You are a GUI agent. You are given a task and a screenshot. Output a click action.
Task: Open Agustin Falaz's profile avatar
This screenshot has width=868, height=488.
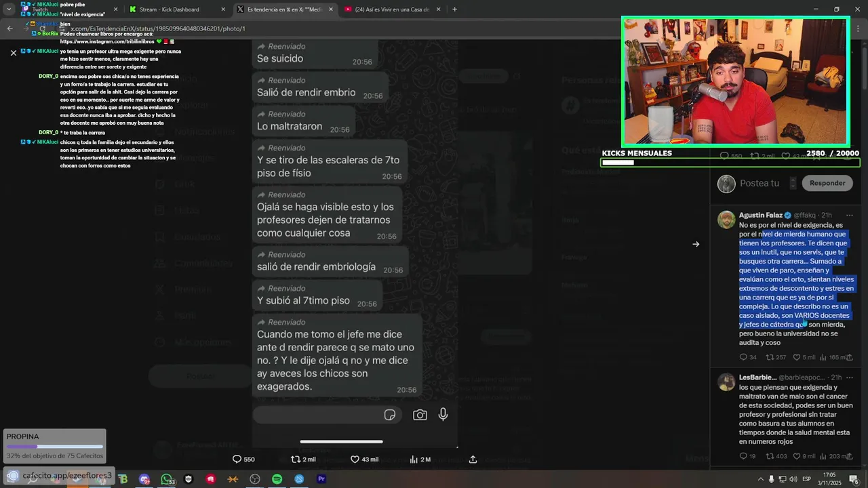726,220
